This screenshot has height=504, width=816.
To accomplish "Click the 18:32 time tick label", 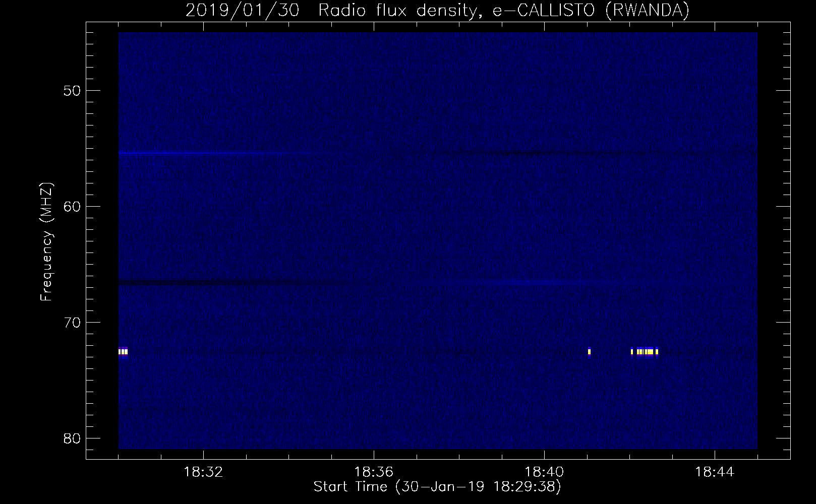I will 203,472.
